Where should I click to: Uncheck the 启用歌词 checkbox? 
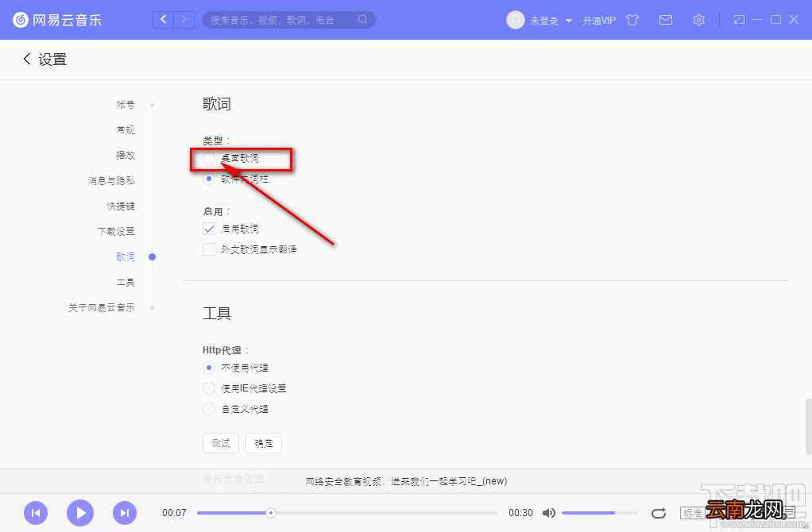point(209,229)
